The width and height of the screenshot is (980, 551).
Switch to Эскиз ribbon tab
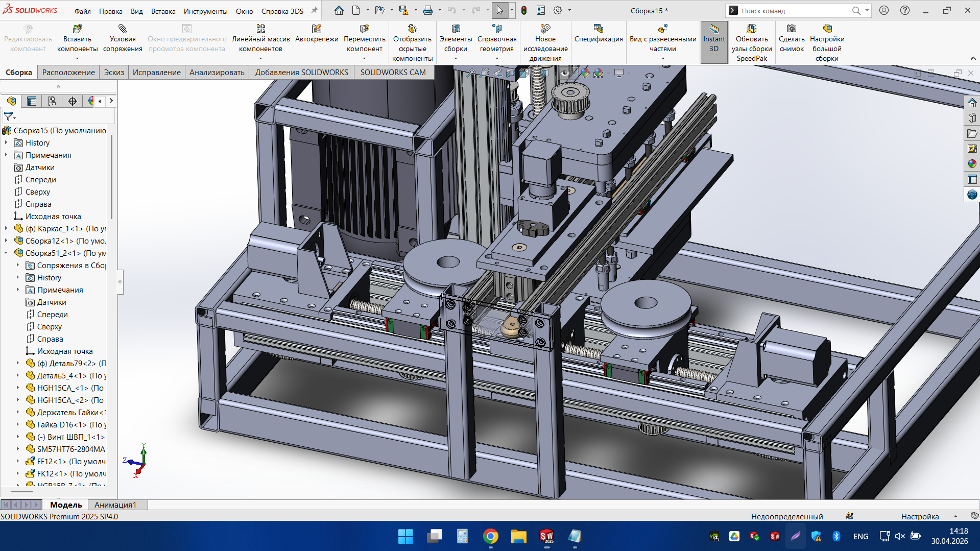click(114, 72)
